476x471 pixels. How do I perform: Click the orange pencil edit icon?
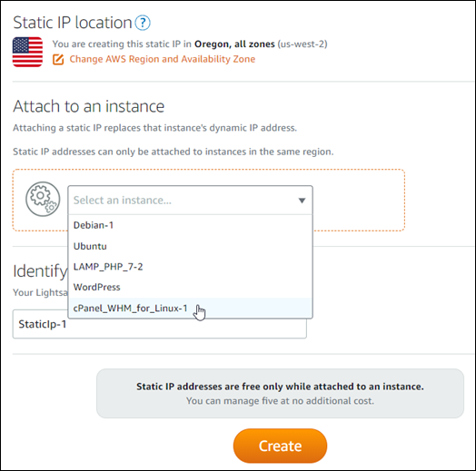[x=58, y=60]
